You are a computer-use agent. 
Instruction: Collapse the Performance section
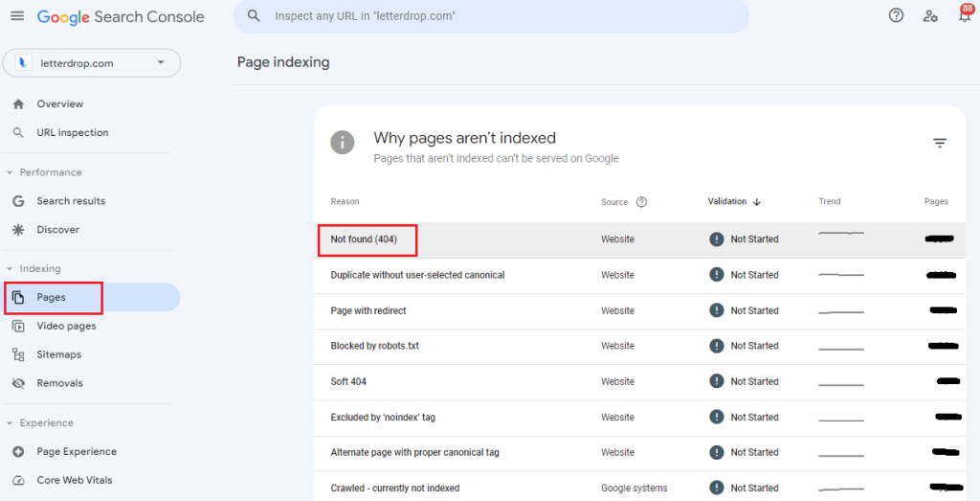pyautogui.click(x=10, y=172)
